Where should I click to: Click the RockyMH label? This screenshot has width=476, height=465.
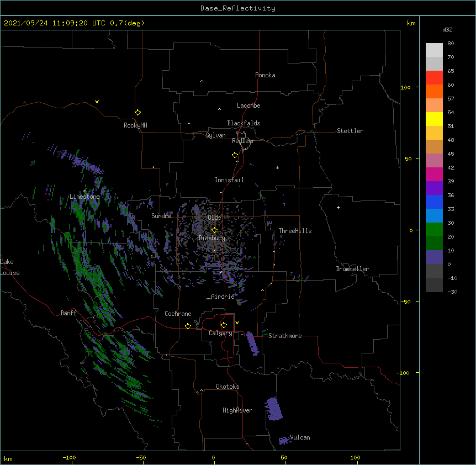coord(135,125)
